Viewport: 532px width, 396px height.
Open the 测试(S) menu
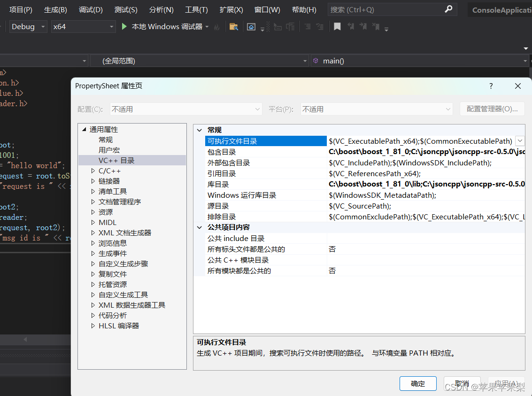point(126,9)
